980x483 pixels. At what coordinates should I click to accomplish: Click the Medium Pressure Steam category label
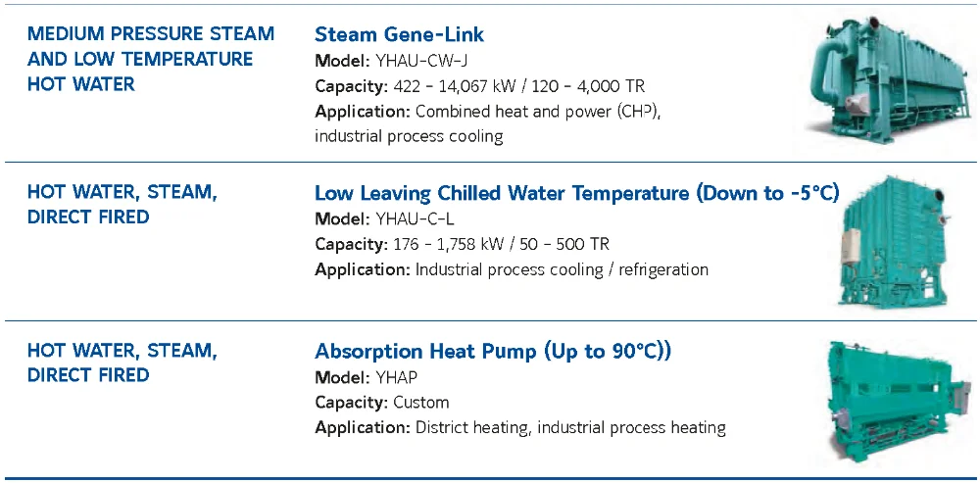click(150, 59)
